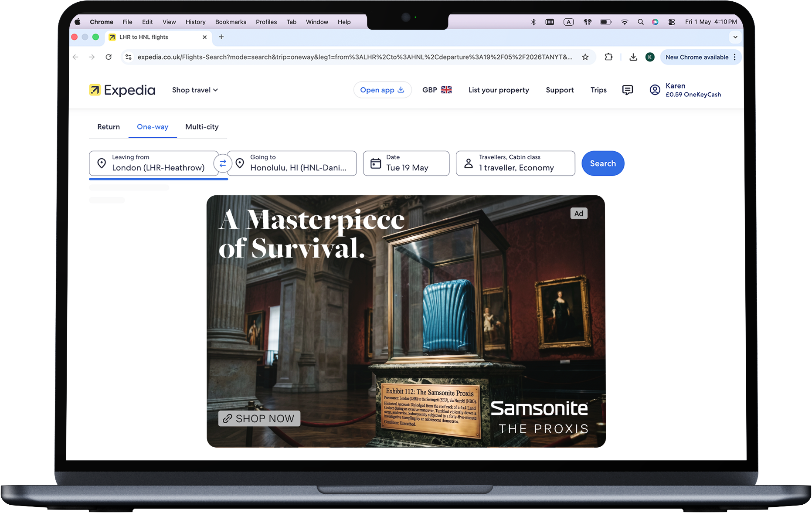Open the History menu
This screenshot has height=513, width=812.
195,22
